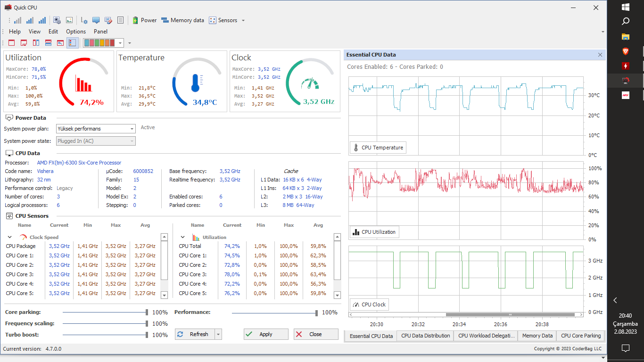Click the Close button with red X
This screenshot has width=644, height=362.
pos(316,334)
